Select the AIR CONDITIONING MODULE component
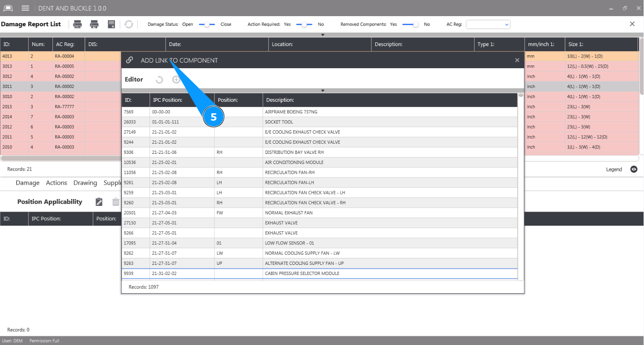 [319, 163]
